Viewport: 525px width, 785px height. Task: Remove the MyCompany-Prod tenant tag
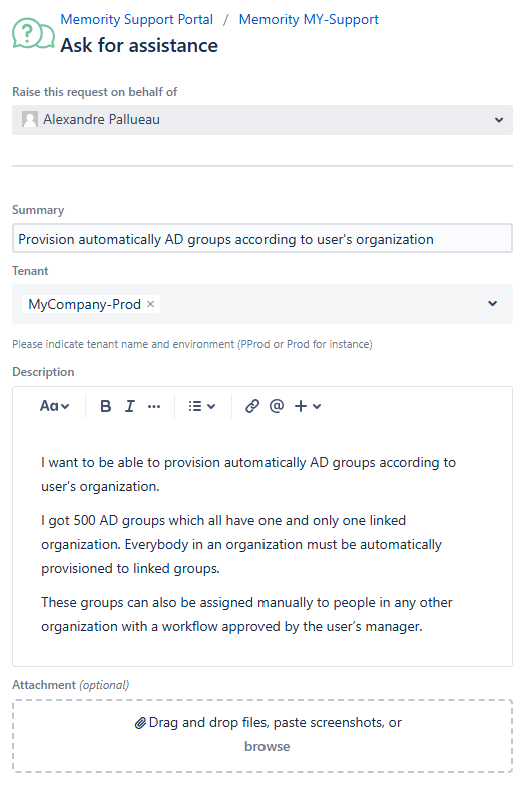click(150, 304)
